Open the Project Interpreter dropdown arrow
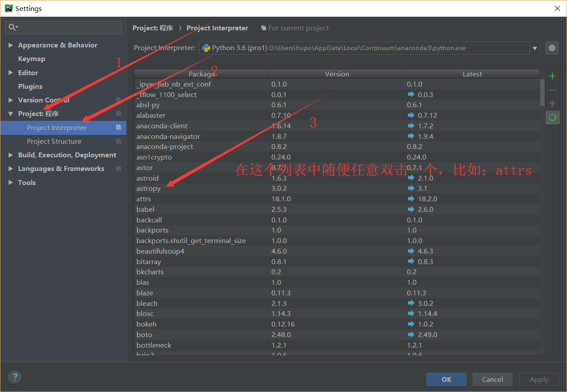567x392 pixels. click(x=535, y=48)
